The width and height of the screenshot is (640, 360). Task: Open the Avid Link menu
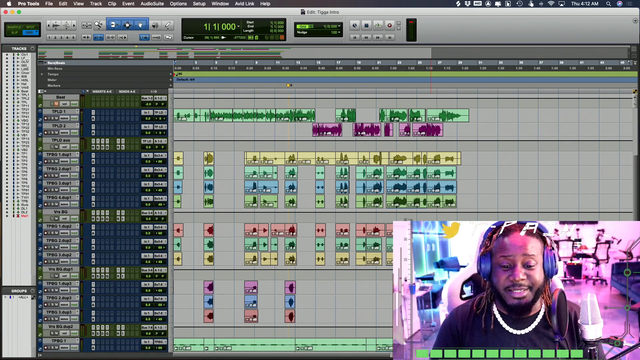(244, 4)
